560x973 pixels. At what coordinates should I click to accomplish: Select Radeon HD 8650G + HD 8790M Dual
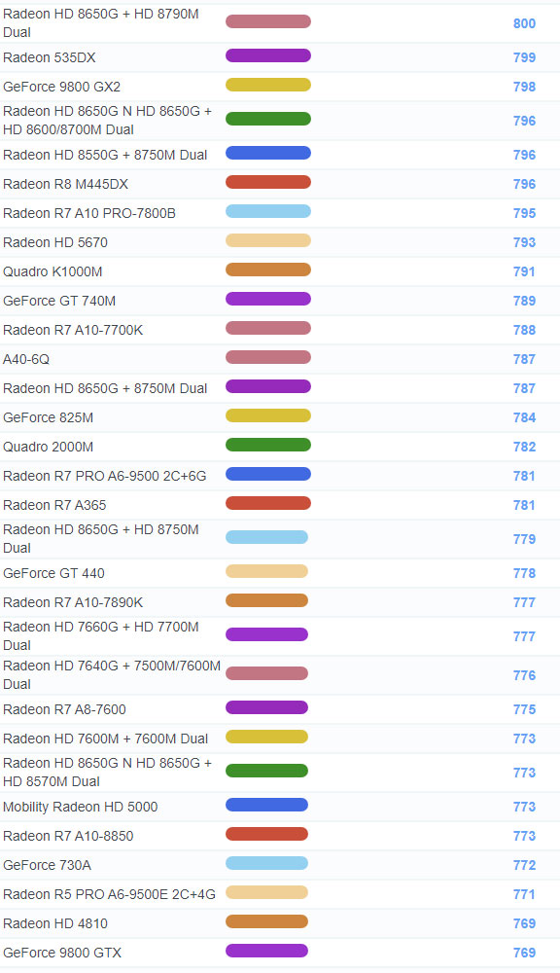click(101, 23)
